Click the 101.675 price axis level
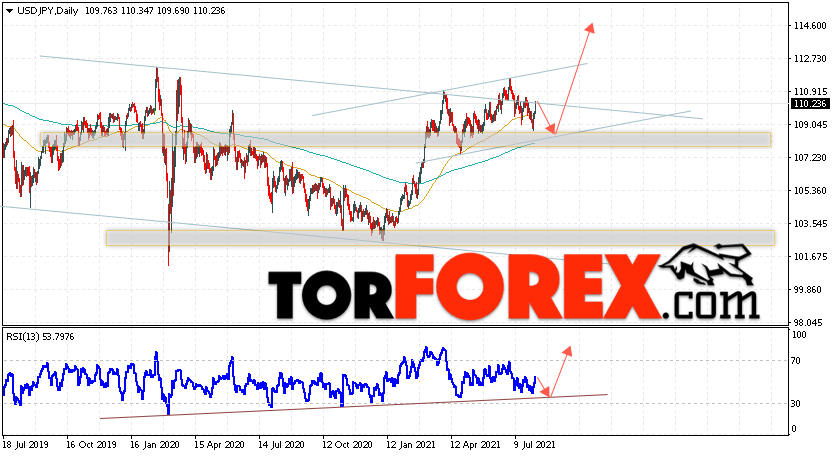The image size is (834, 456). coord(810,256)
